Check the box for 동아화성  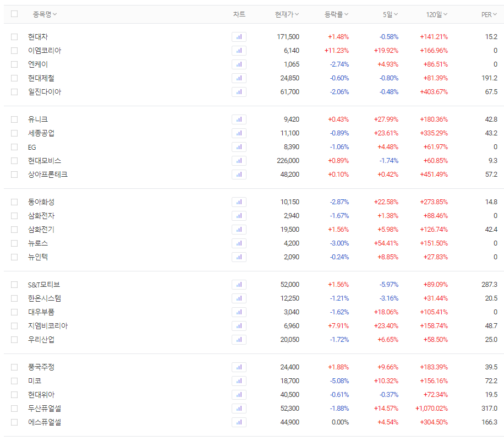tap(14, 202)
